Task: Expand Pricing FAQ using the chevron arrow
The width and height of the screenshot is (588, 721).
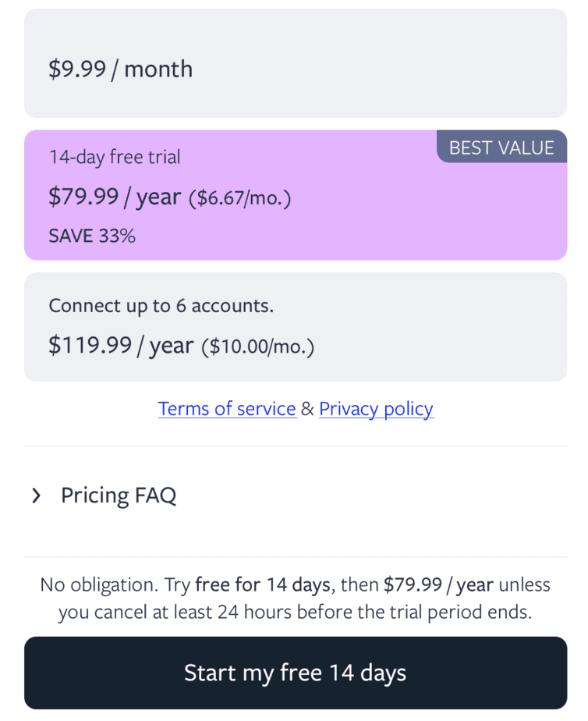Action: [x=36, y=495]
